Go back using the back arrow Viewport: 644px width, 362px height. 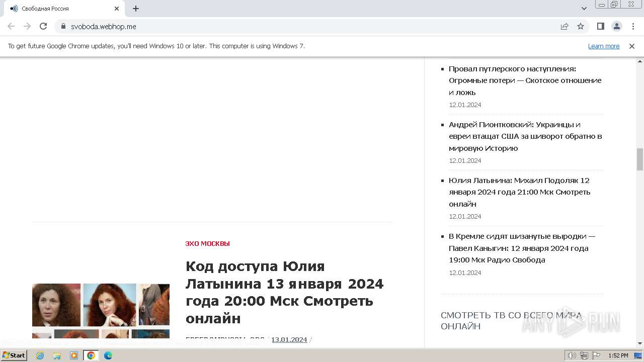(x=11, y=26)
